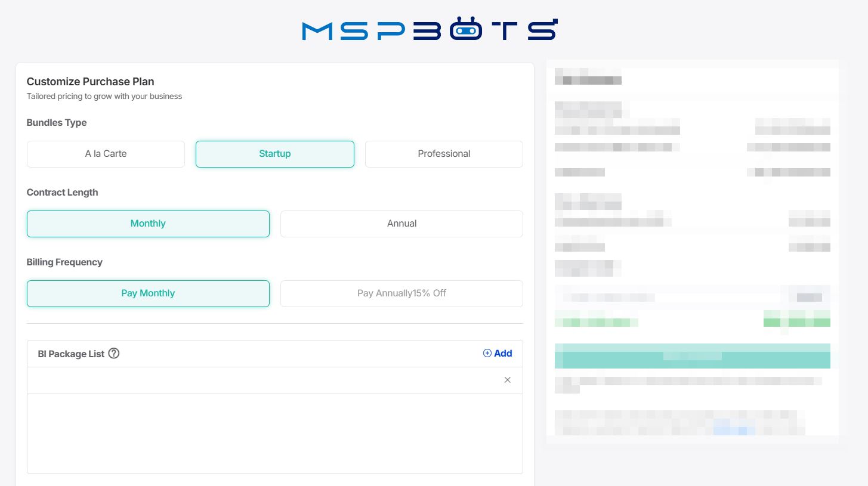
Task: Click the MSPbots logo
Action: click(x=430, y=29)
